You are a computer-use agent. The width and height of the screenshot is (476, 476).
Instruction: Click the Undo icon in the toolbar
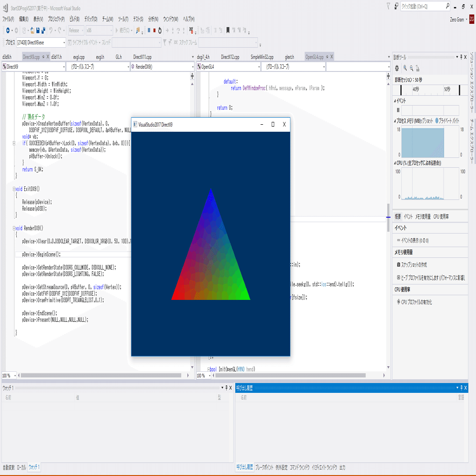(51, 30)
